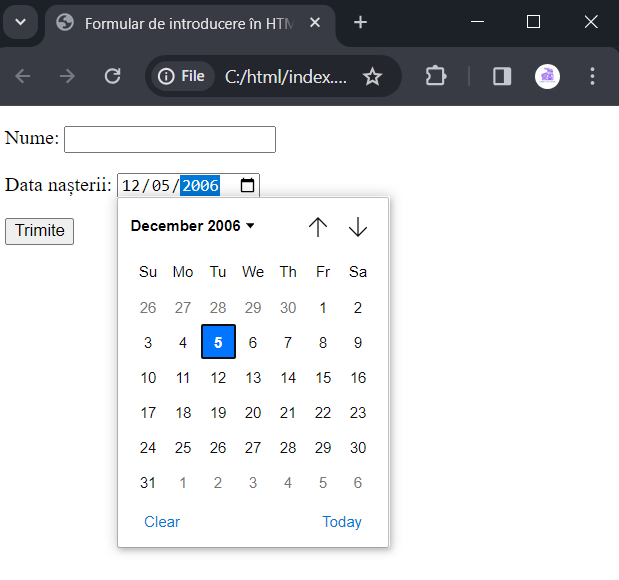619x580 pixels.
Task: Reload the page
Action: point(113,76)
